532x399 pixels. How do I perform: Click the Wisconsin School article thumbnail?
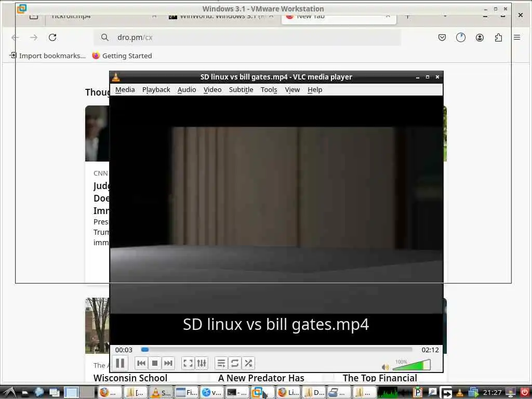[x=97, y=325]
